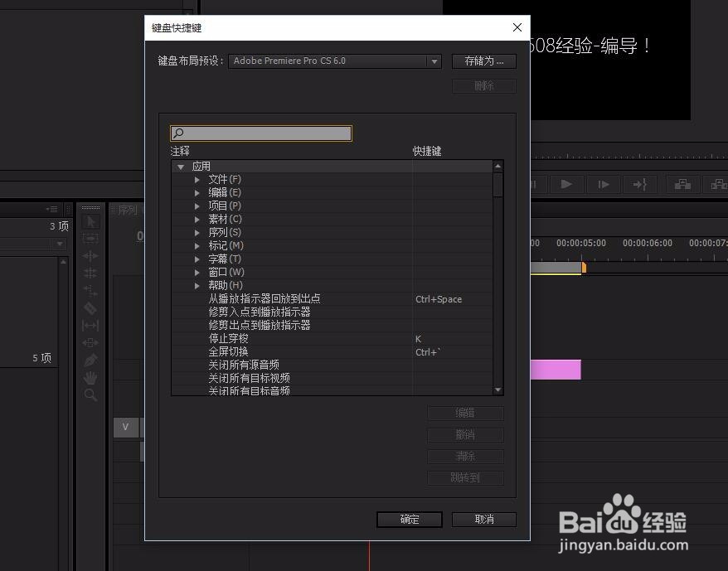Click the Step Forward button
728x571 pixels.
tap(603, 184)
